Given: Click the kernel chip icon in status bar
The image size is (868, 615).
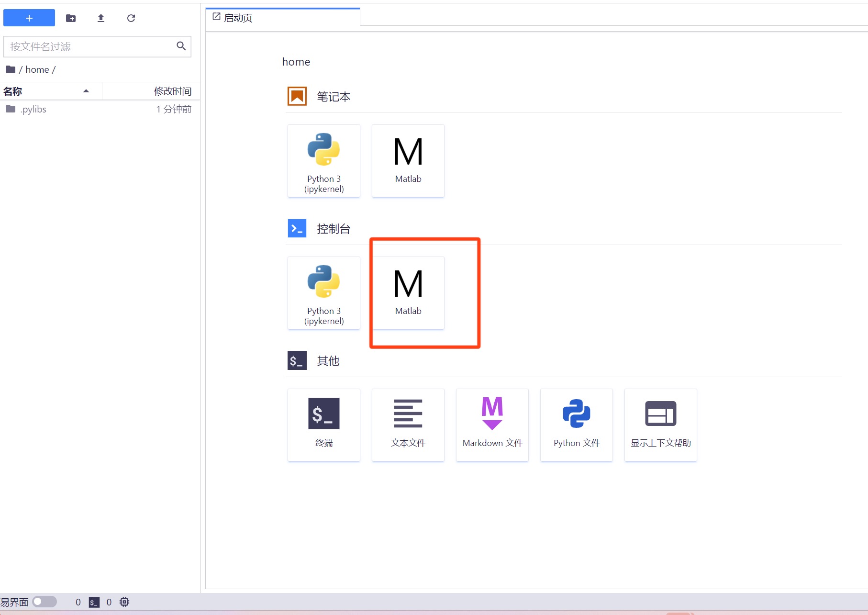Looking at the screenshot, I should (x=124, y=602).
